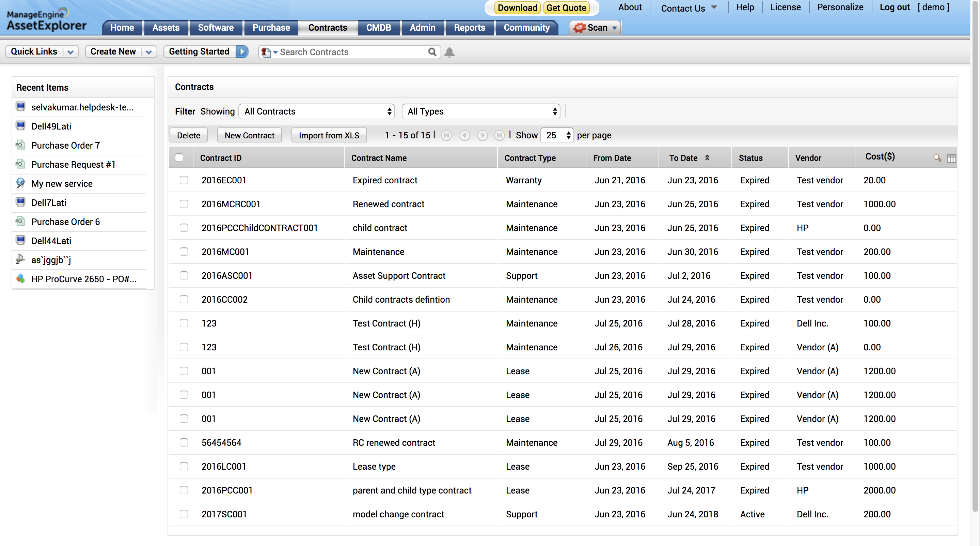980x546 pixels.
Task: Open the column chooser grid icon
Action: (x=951, y=158)
